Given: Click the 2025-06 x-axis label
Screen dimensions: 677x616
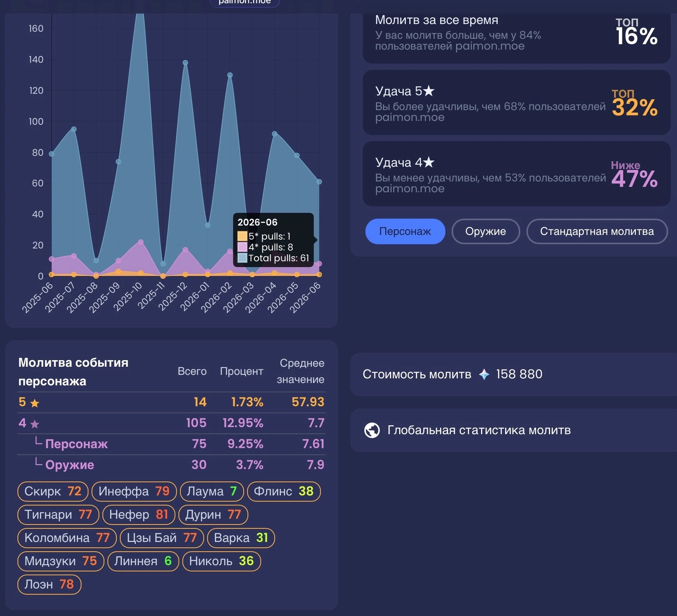Looking at the screenshot, I should (38, 297).
